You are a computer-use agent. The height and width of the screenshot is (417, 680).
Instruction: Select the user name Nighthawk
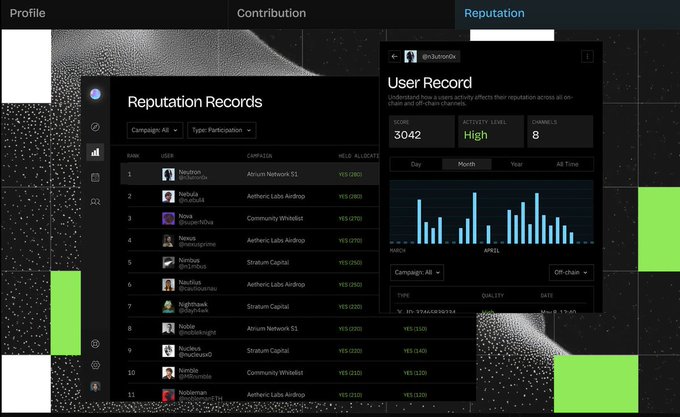pos(193,304)
